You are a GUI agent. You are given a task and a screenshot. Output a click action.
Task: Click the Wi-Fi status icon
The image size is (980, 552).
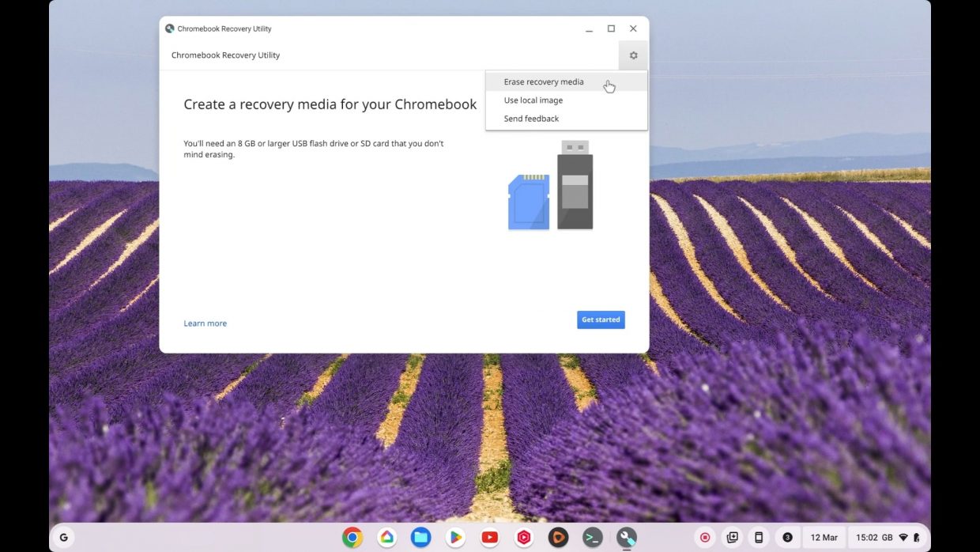point(903,538)
